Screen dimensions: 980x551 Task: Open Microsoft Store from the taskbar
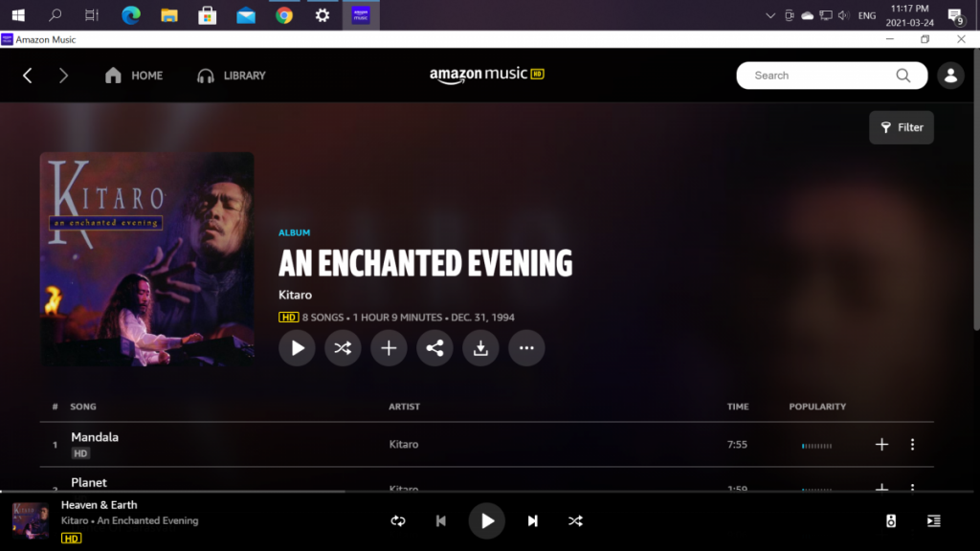(207, 15)
